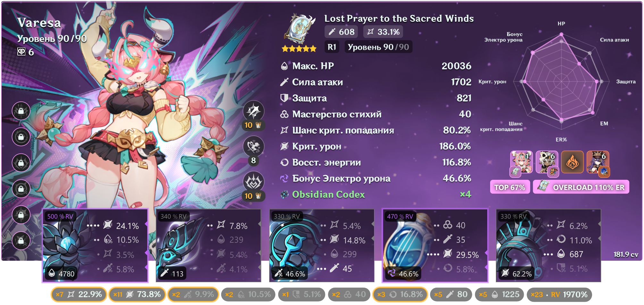Open the flower artifact with 4780 HP
This screenshot has height=305, width=644.
95,246
